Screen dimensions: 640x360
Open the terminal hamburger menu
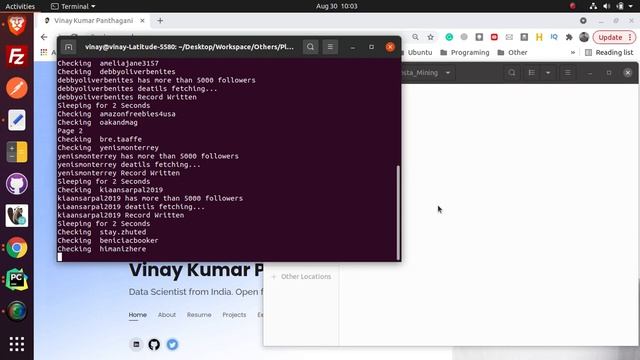tap(330, 47)
